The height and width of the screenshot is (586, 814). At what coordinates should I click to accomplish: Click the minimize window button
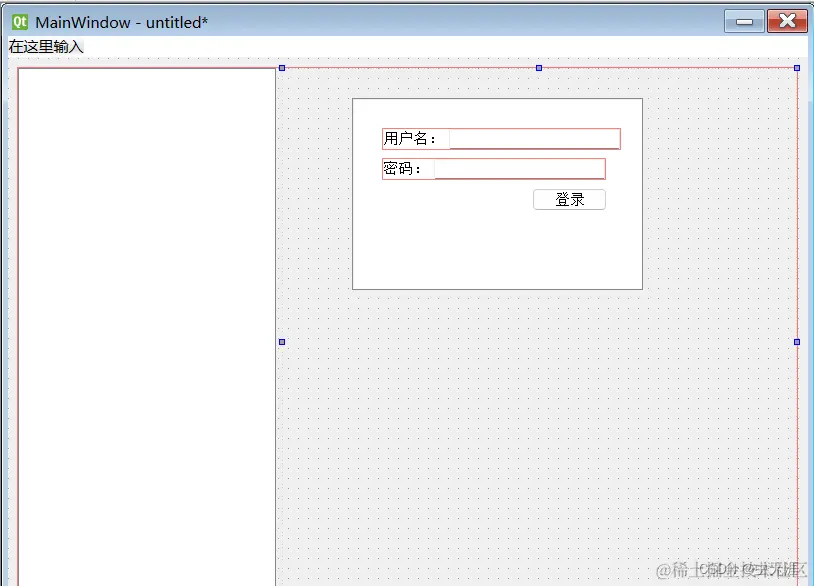[742, 20]
